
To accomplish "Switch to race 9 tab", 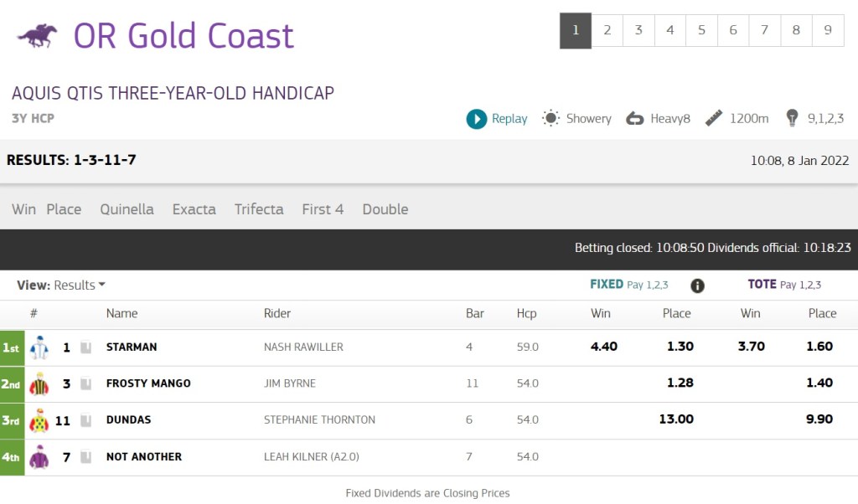I will [x=828, y=31].
